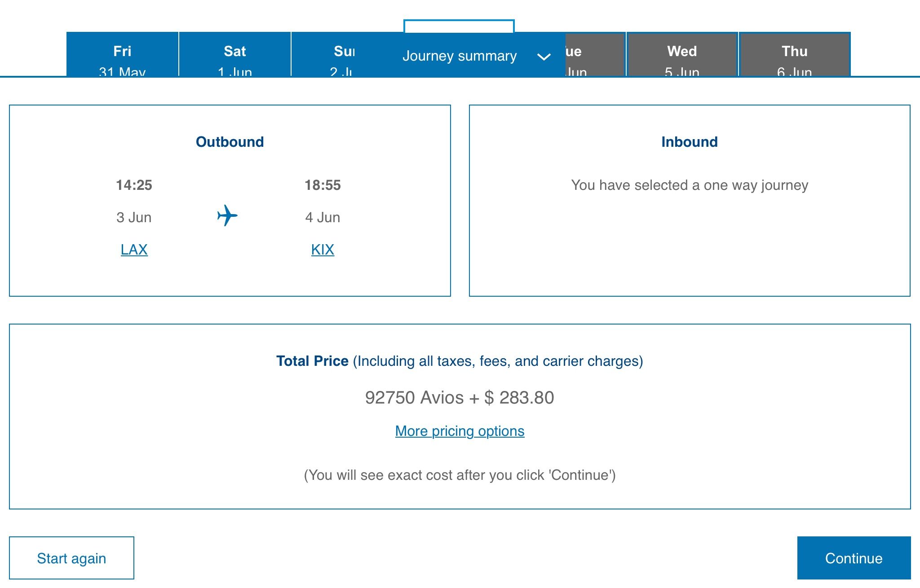This screenshot has width=920, height=588.
Task: Click the 92750 Avios + $ 283.80 price
Action: click(x=460, y=398)
